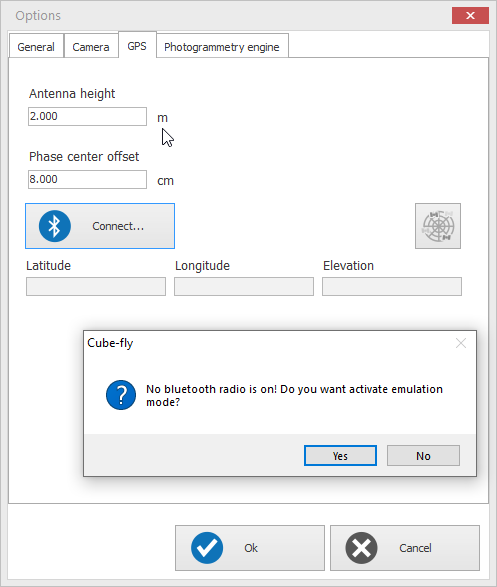Click the Bluetooth icon on Connect button
This screenshot has width=497, height=587.
pos(55,226)
